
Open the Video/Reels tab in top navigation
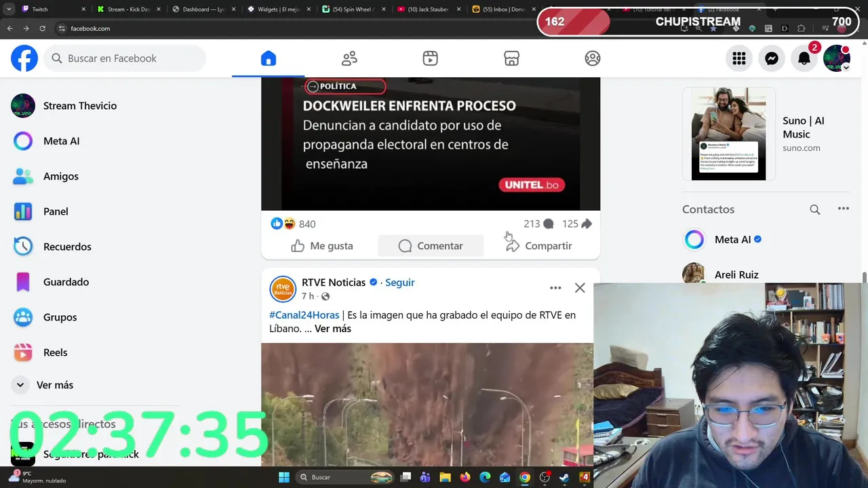(x=430, y=58)
